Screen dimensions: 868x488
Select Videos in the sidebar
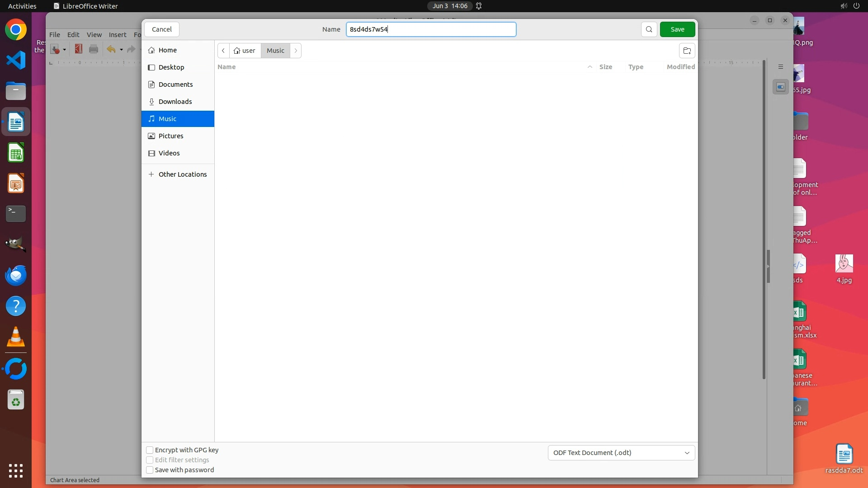point(169,153)
